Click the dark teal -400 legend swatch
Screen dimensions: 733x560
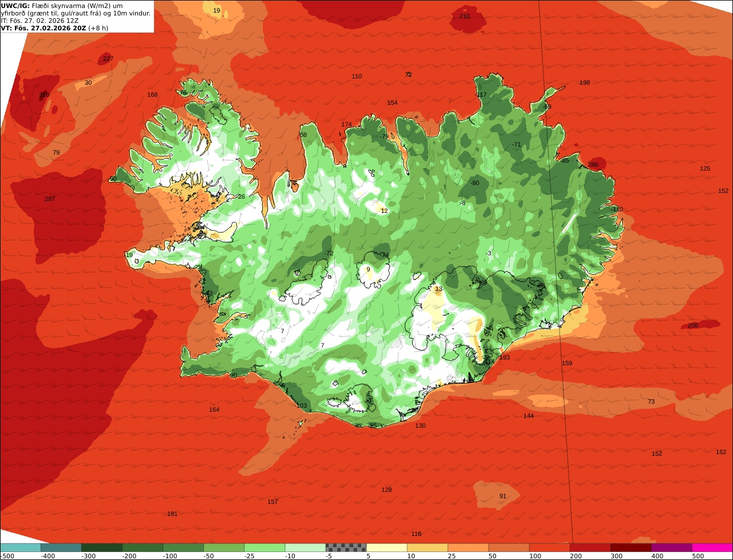61,547
